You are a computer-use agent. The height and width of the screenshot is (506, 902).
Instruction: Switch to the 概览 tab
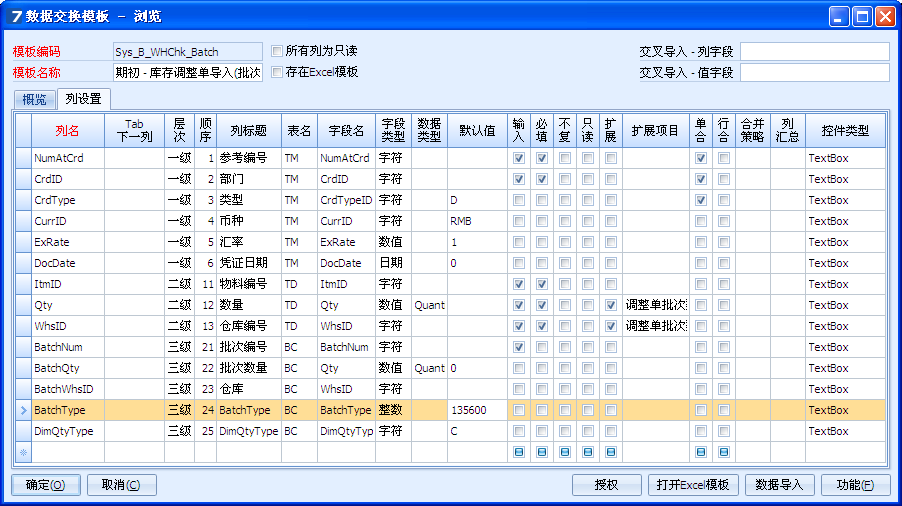(x=34, y=99)
